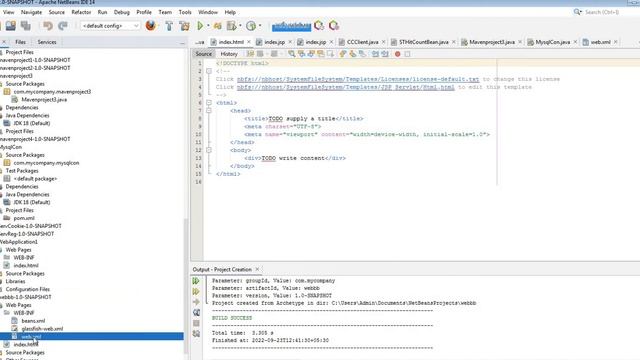Click the Find Selection magnifier editor icon
This screenshot has height=360, width=640.
291,54
